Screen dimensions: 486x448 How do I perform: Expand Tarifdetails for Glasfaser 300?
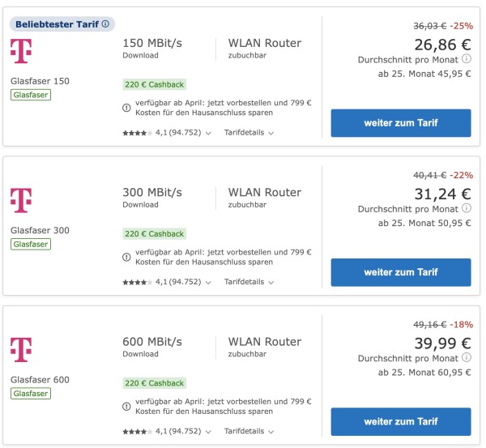click(249, 282)
